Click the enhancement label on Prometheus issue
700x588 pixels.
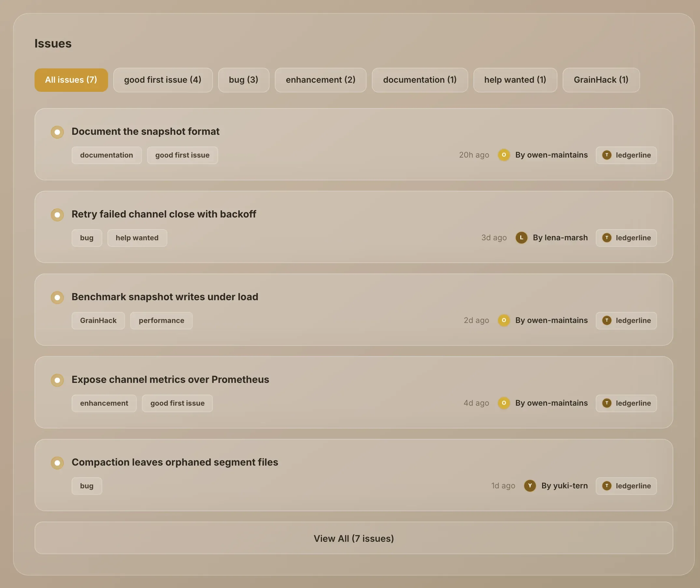[104, 403]
